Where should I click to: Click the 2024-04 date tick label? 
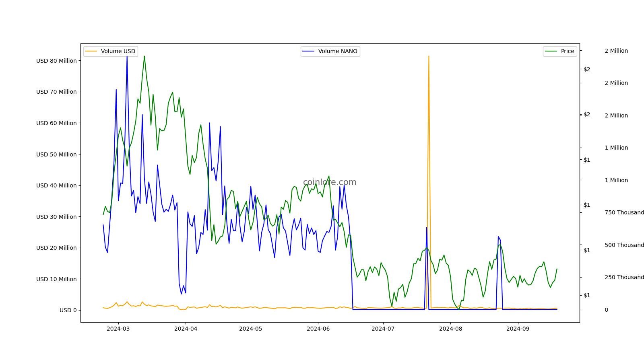[186, 329]
